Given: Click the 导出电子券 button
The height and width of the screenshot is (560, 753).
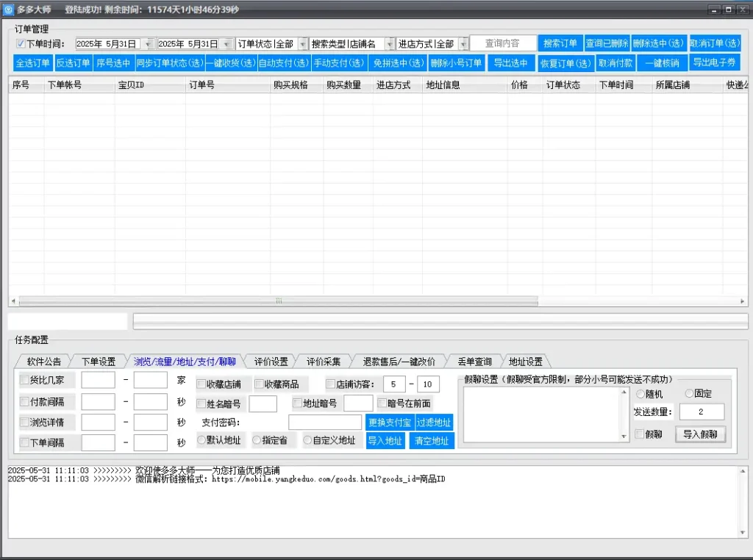Looking at the screenshot, I should (x=715, y=62).
